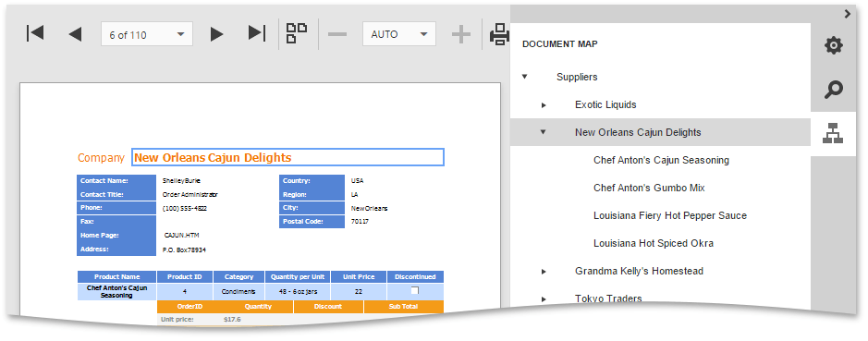Zoom in with the plus icon
This screenshot has height=341, width=868.
pyautogui.click(x=460, y=34)
